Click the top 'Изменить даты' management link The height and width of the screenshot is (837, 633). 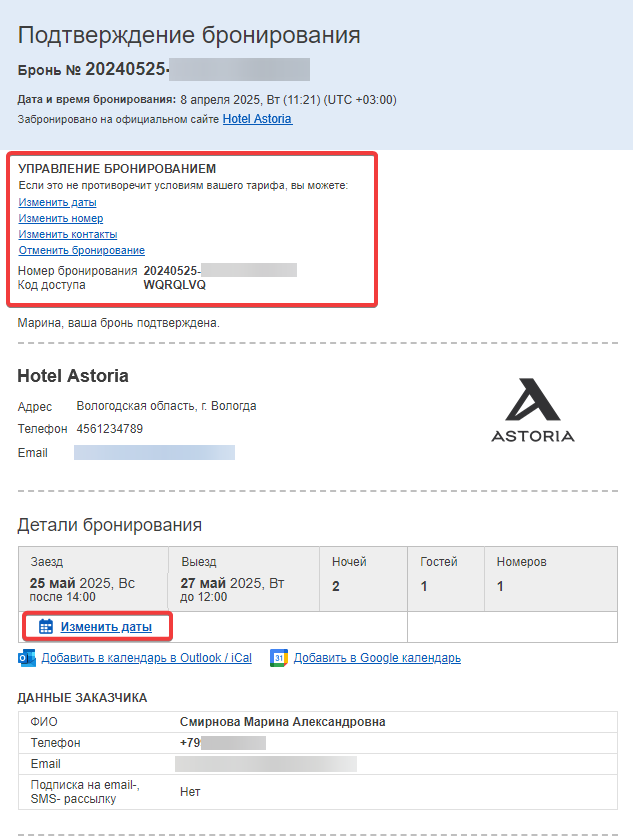point(57,202)
